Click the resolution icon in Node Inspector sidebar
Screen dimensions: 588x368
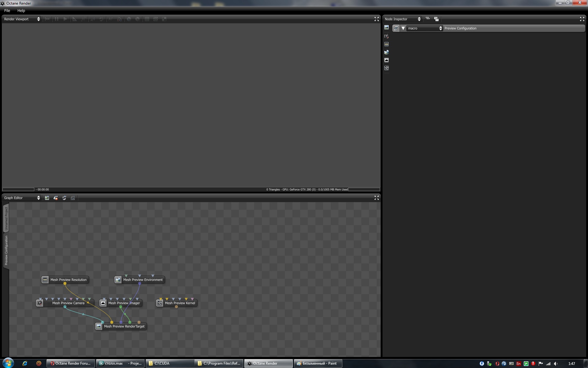click(386, 44)
